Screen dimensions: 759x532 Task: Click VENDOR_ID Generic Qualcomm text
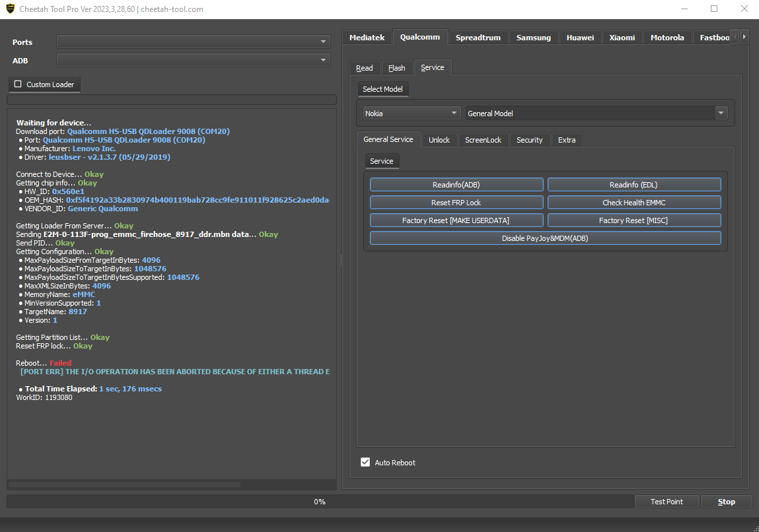coord(102,209)
